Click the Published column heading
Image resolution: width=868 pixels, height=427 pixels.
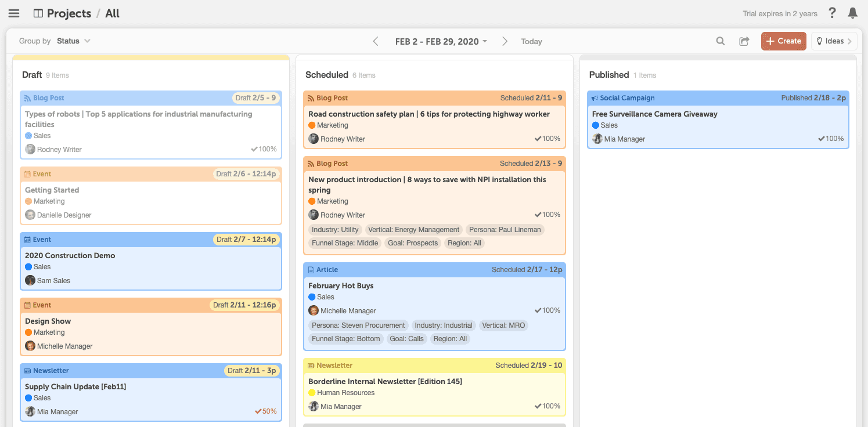point(609,75)
